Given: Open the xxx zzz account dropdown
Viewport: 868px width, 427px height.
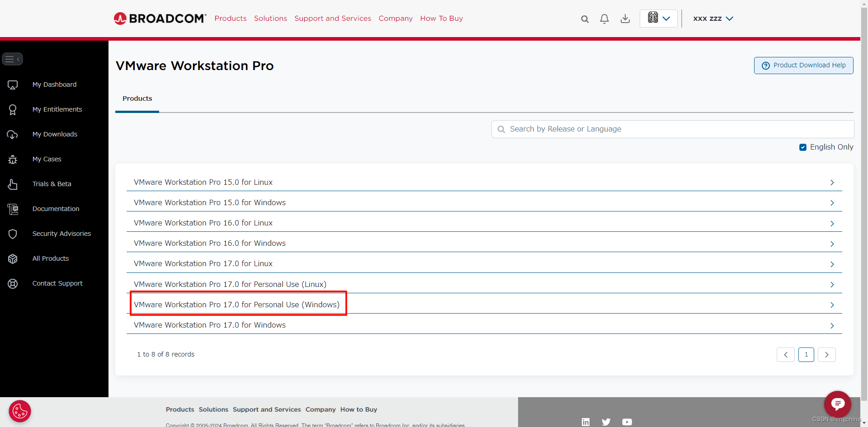Looking at the screenshot, I should [712, 19].
